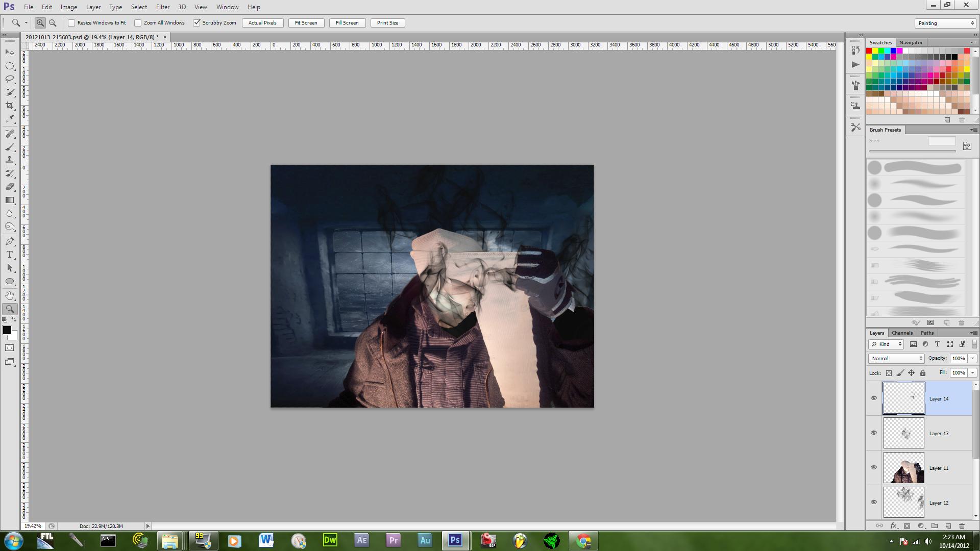This screenshot has height=551, width=980.
Task: Open the Opacity slider arrow
Action: click(x=972, y=358)
